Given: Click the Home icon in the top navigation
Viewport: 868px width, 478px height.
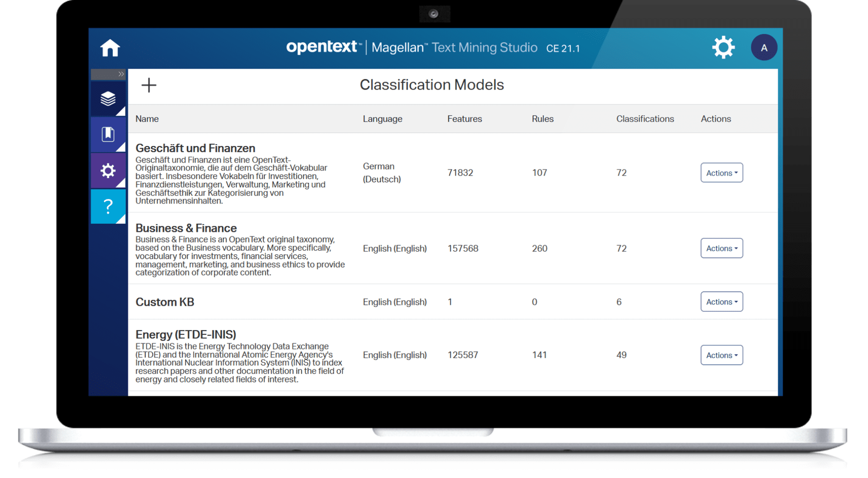Looking at the screenshot, I should point(110,48).
